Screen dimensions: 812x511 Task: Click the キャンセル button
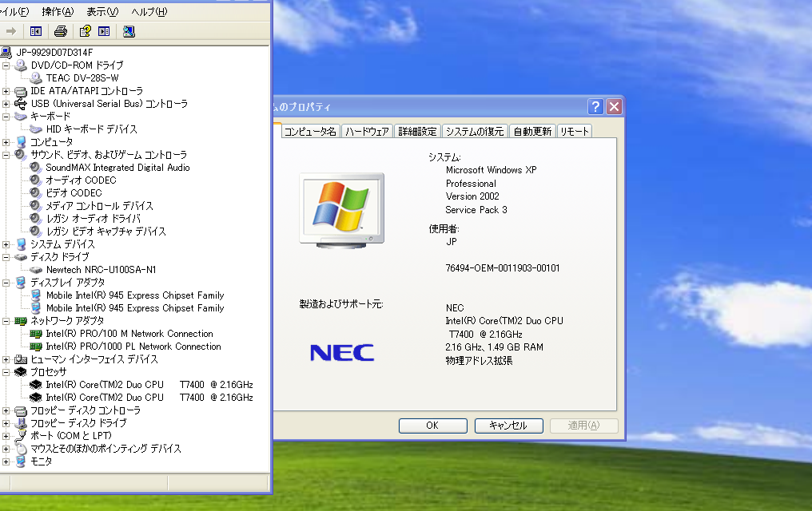click(508, 426)
